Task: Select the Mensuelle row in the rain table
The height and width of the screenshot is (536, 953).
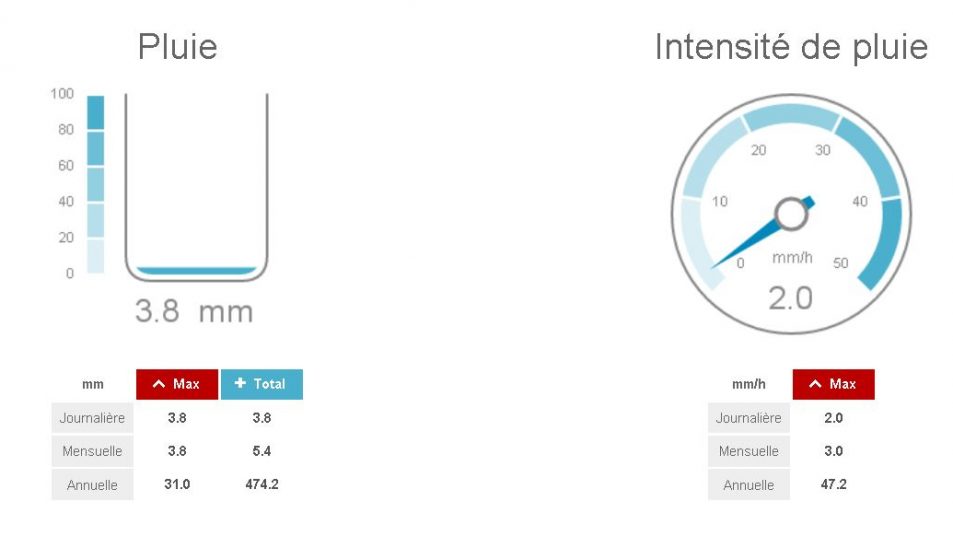Action: (x=92, y=451)
